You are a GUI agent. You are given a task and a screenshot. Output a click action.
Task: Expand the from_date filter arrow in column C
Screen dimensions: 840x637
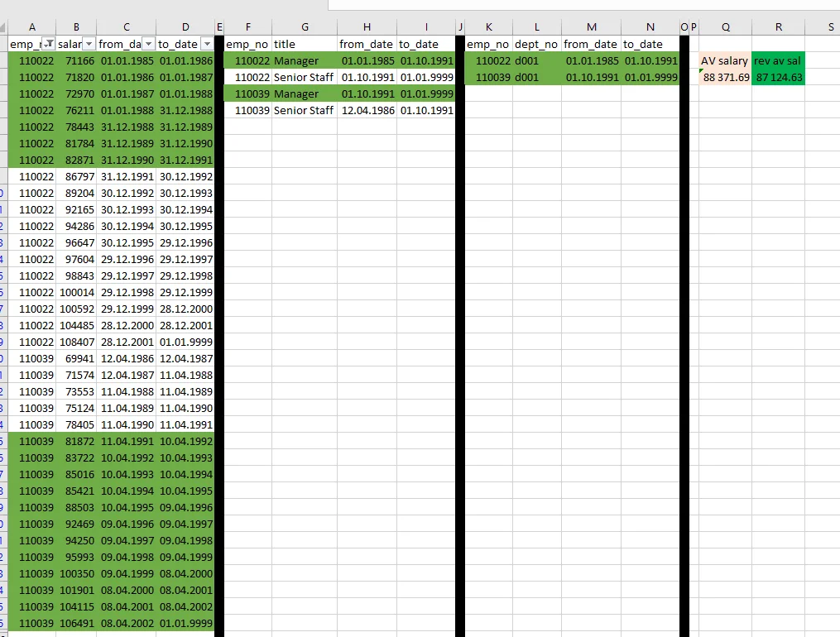point(148,44)
